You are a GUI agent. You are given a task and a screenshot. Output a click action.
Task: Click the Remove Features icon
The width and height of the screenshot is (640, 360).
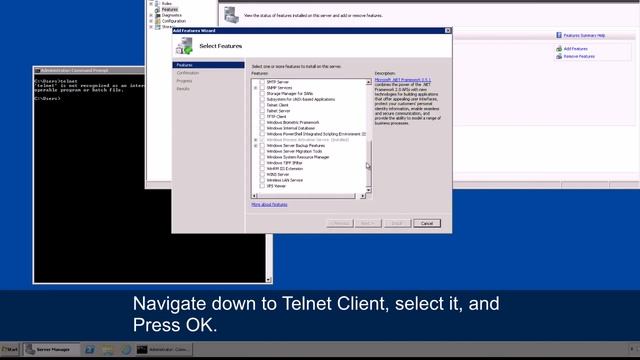point(559,56)
